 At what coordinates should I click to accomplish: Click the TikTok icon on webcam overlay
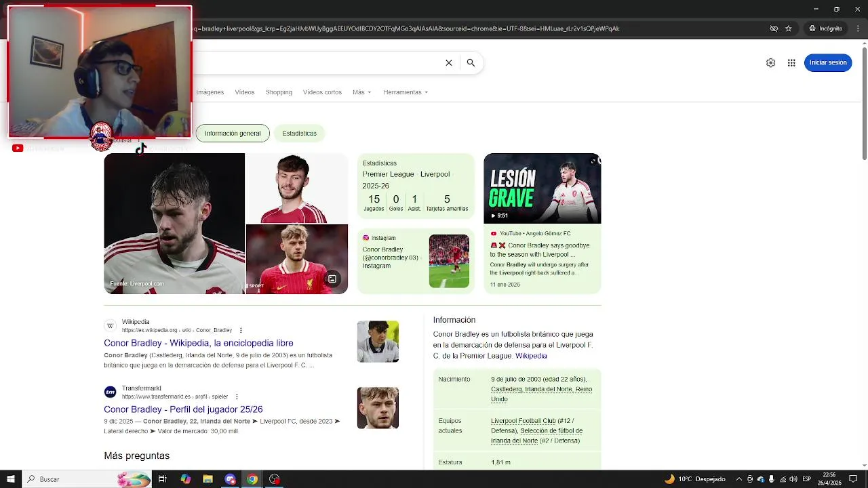click(140, 149)
